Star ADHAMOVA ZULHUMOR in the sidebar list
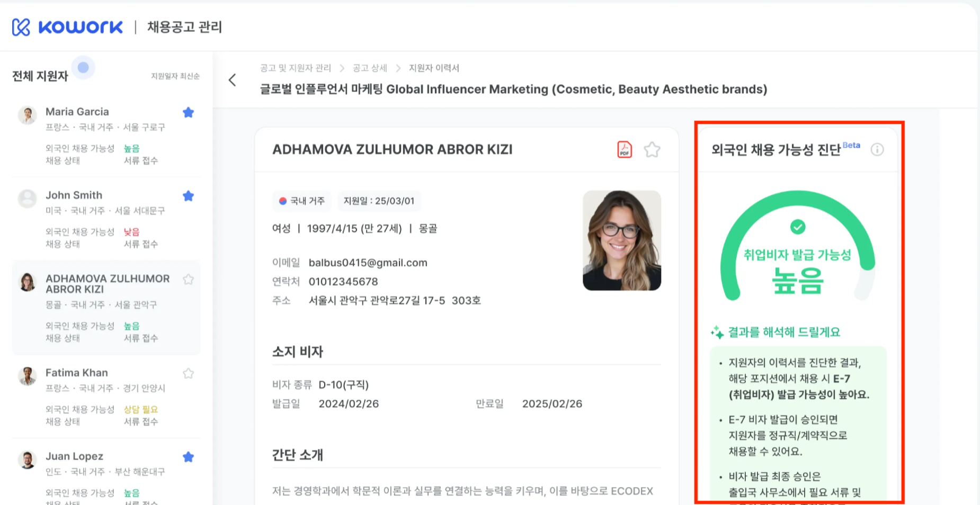Image resolution: width=980 pixels, height=505 pixels. click(188, 279)
